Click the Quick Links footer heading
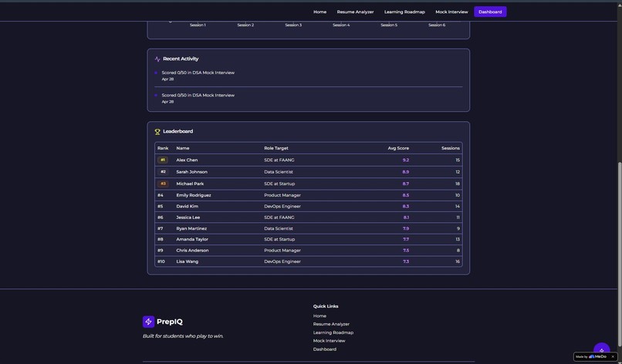The height and width of the screenshot is (364, 622). (326, 306)
